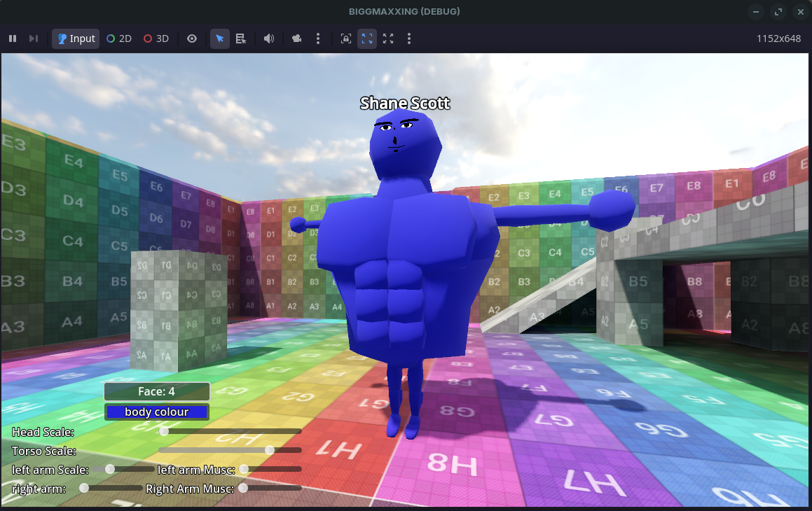
Task: Click the Right Arm Musc slider handle
Action: tap(243, 488)
